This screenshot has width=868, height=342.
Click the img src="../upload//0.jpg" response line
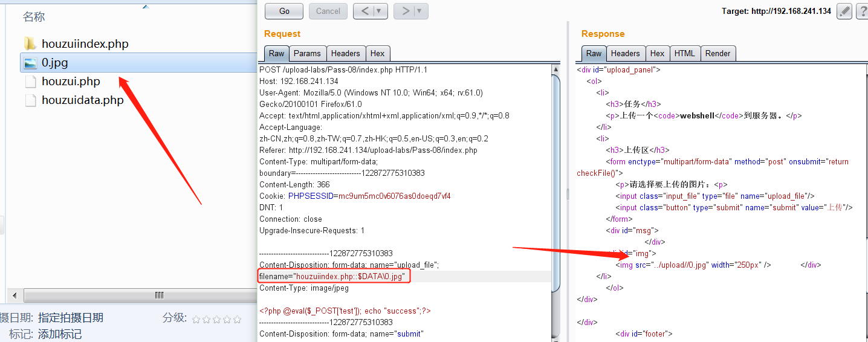(x=693, y=265)
